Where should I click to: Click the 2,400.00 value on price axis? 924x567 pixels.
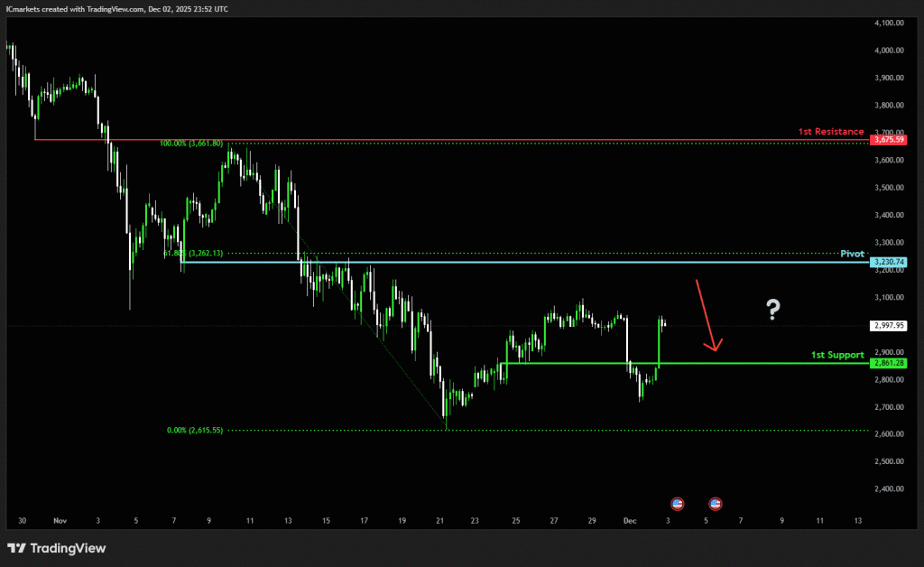[889, 488]
